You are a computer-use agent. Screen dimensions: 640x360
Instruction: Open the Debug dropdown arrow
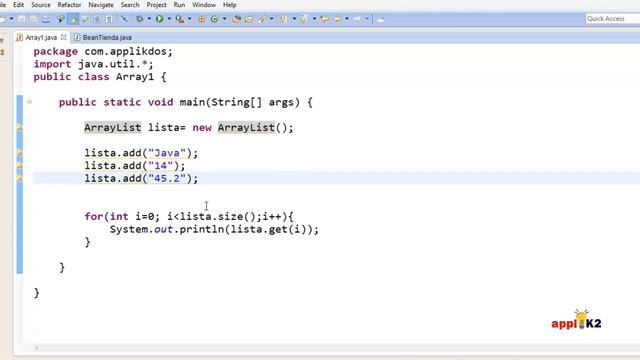[x=149, y=19]
